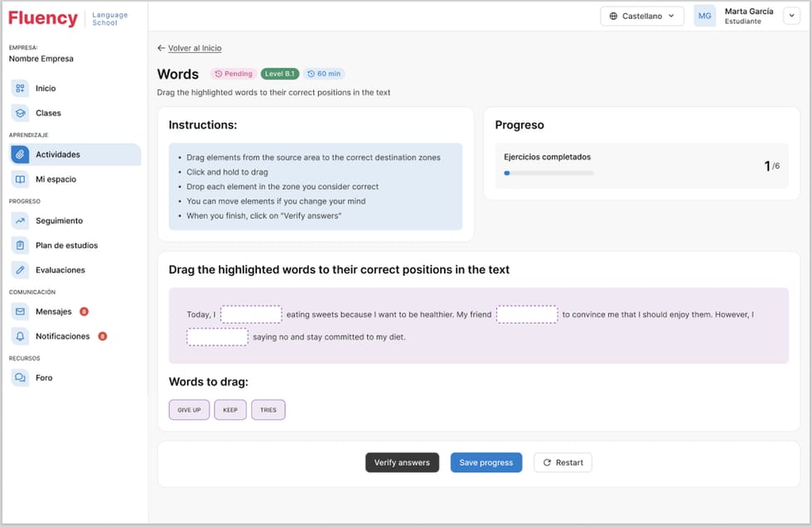Viewport: 812px width, 527px height.
Task: Click the blank drop zone after "My friend"
Action: pyautogui.click(x=527, y=314)
